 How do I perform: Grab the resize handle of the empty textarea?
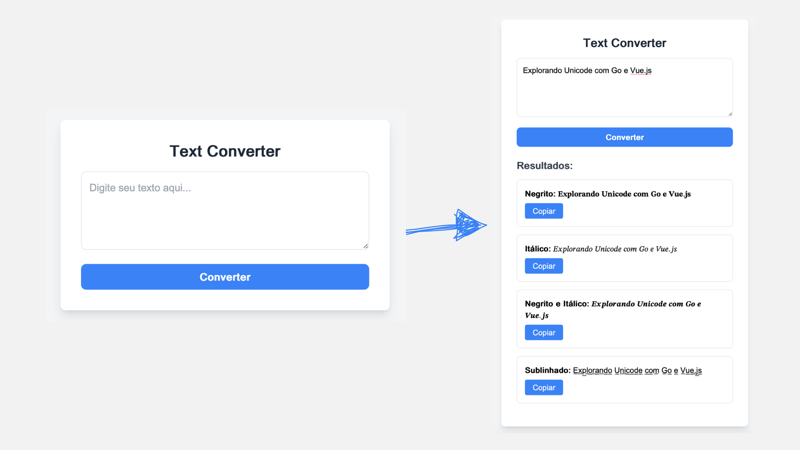pyautogui.click(x=365, y=245)
